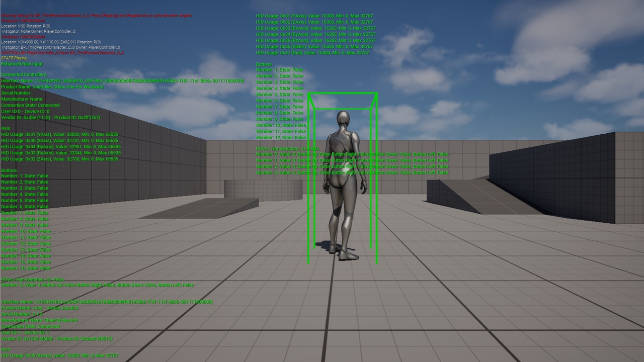Click the POV line "Number: 2, Value: 0"
Viewport: 644px width, 362px height.
[352, 166]
